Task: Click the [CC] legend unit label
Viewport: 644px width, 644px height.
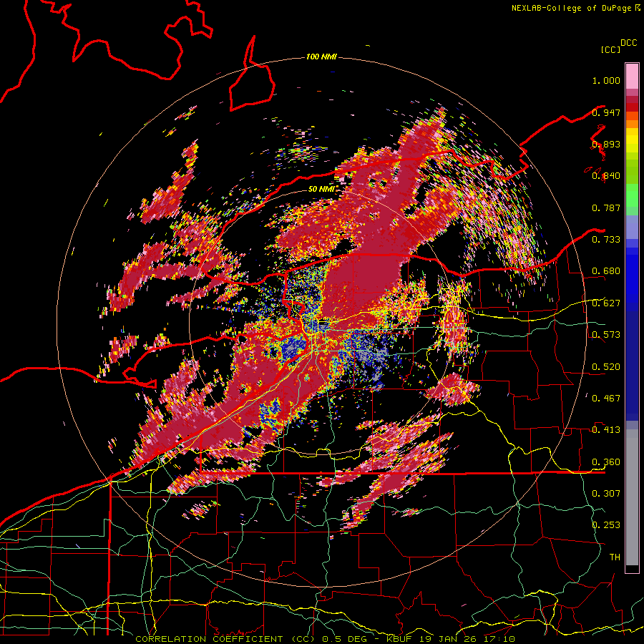Action: [610, 49]
